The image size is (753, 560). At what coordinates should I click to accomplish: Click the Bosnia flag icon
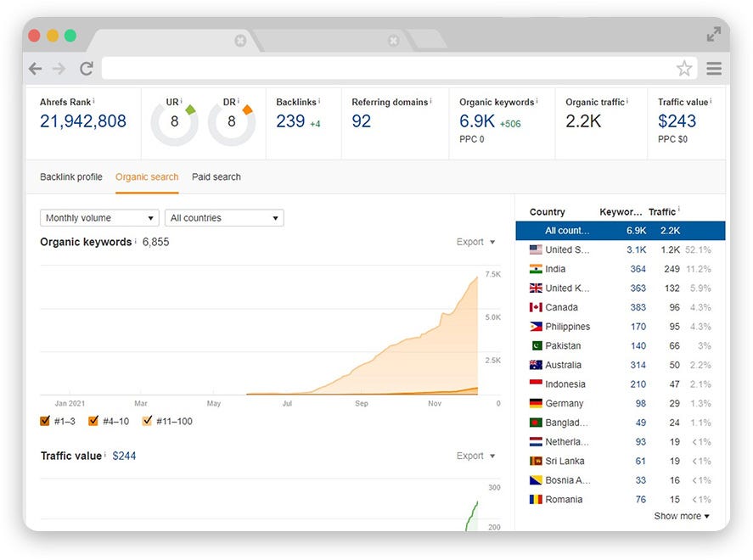point(536,480)
